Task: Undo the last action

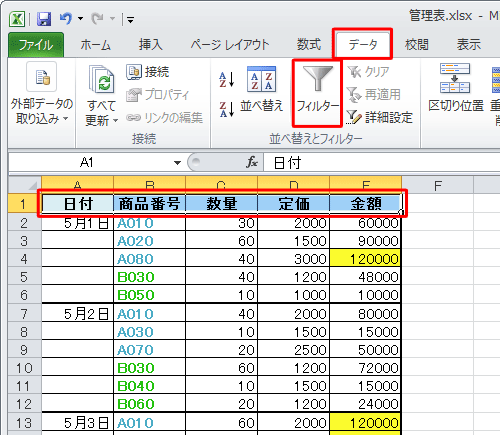Action: 66,19
